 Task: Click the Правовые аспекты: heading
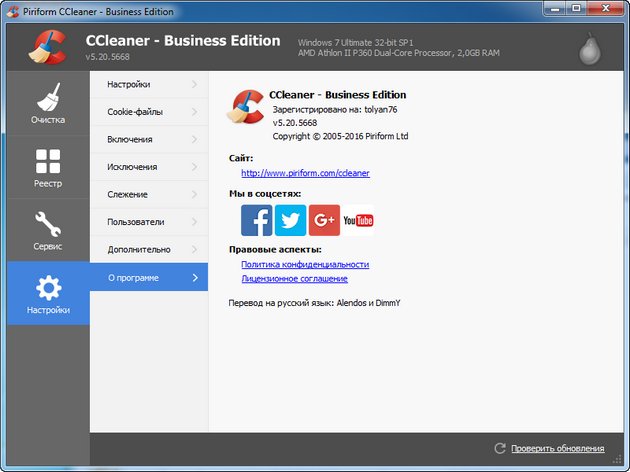click(x=275, y=249)
